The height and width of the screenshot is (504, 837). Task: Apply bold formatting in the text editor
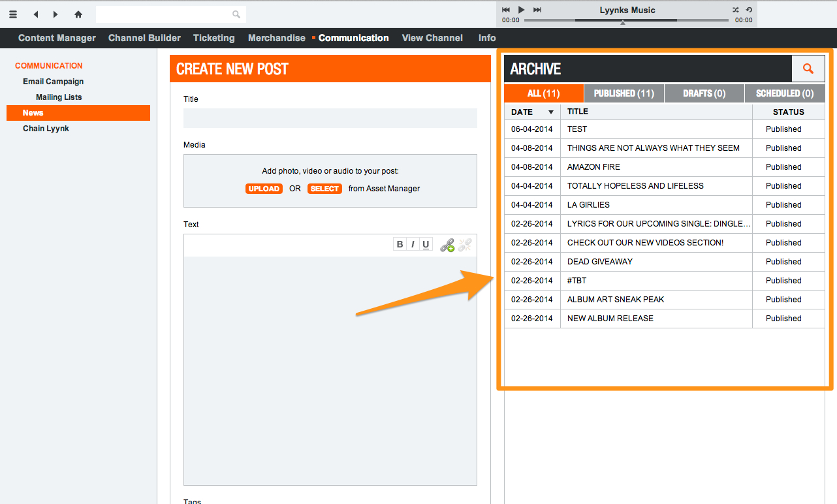(400, 245)
